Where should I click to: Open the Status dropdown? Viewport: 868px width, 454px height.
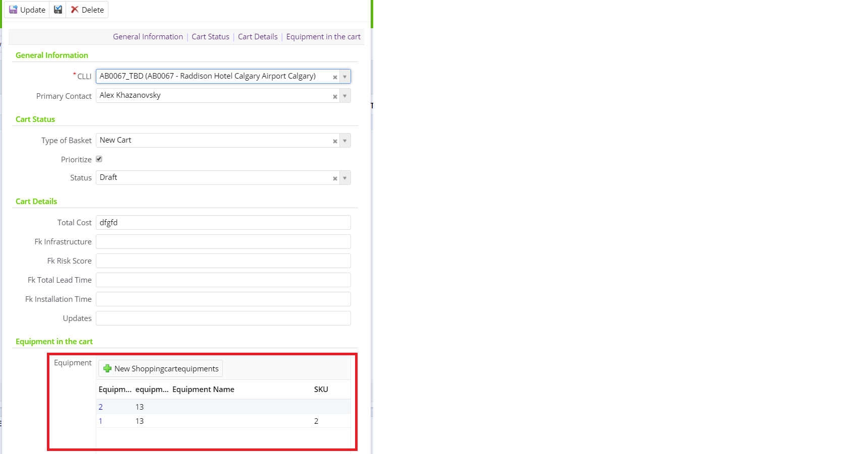coord(345,178)
